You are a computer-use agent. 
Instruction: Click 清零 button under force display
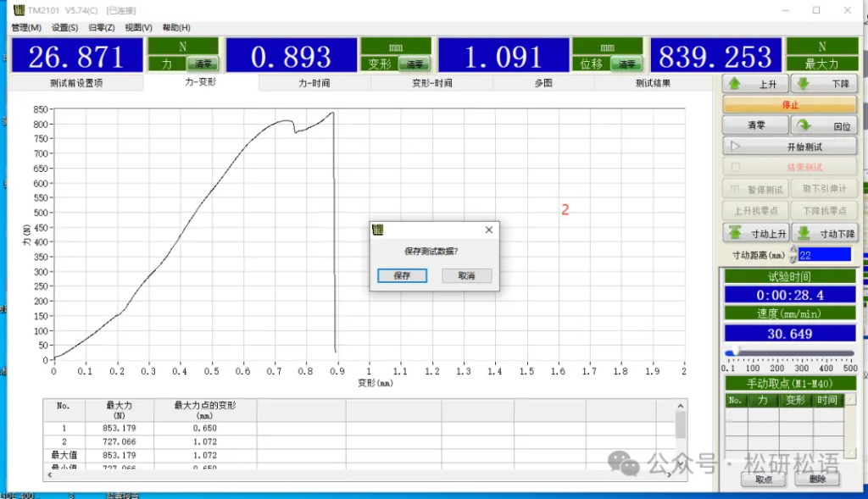203,64
